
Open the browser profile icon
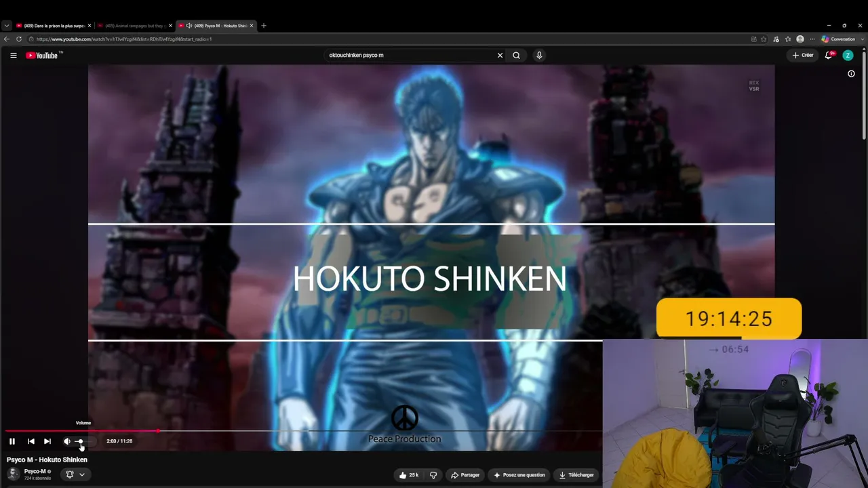click(800, 39)
